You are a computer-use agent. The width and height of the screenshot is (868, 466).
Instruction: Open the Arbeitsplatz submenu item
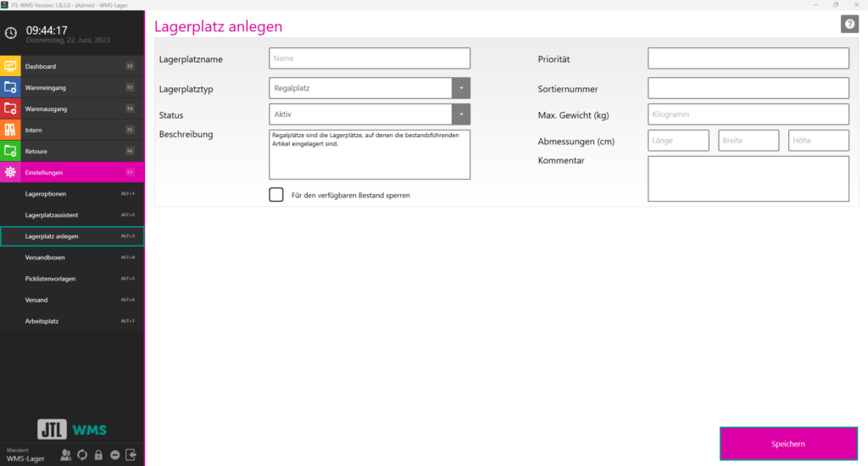point(72,321)
